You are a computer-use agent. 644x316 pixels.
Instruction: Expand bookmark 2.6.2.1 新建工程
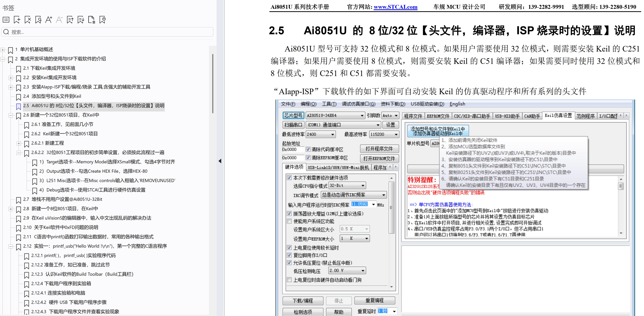point(19,143)
